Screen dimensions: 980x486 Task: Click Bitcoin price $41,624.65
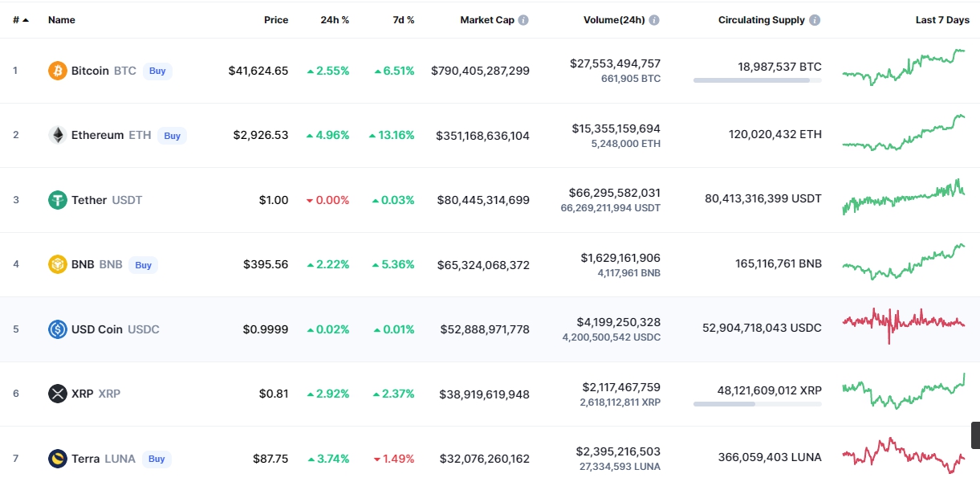(258, 71)
